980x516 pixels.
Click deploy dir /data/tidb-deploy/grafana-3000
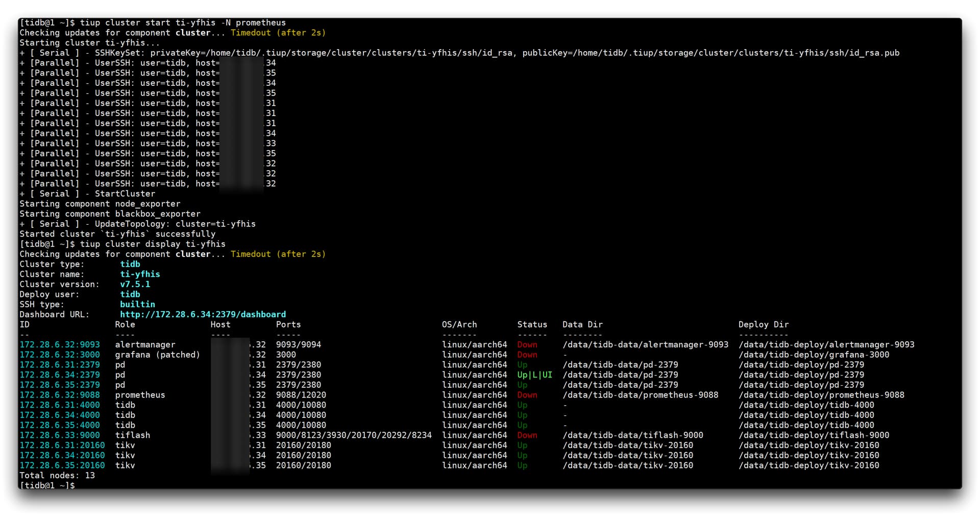(814, 355)
